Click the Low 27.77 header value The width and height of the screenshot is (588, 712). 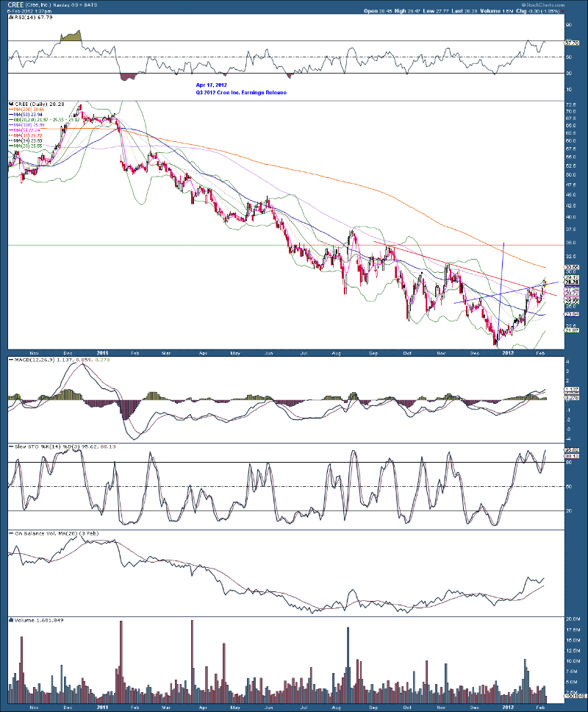(x=435, y=11)
